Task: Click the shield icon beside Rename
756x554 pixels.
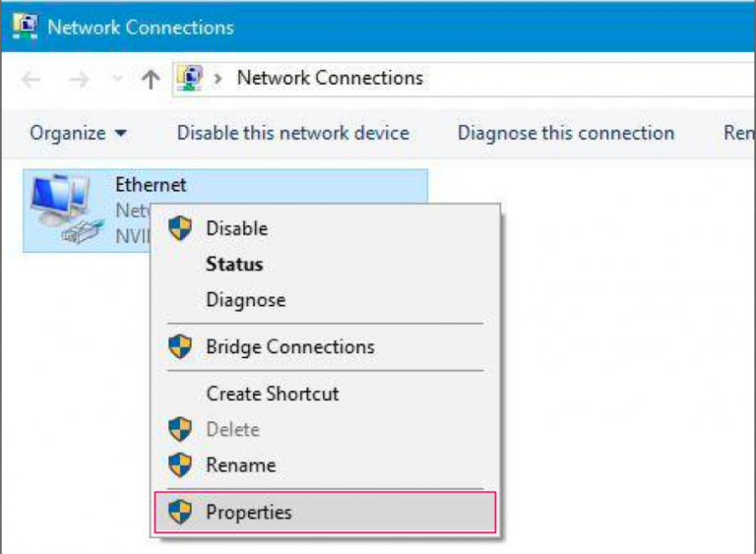Action: pos(180,465)
